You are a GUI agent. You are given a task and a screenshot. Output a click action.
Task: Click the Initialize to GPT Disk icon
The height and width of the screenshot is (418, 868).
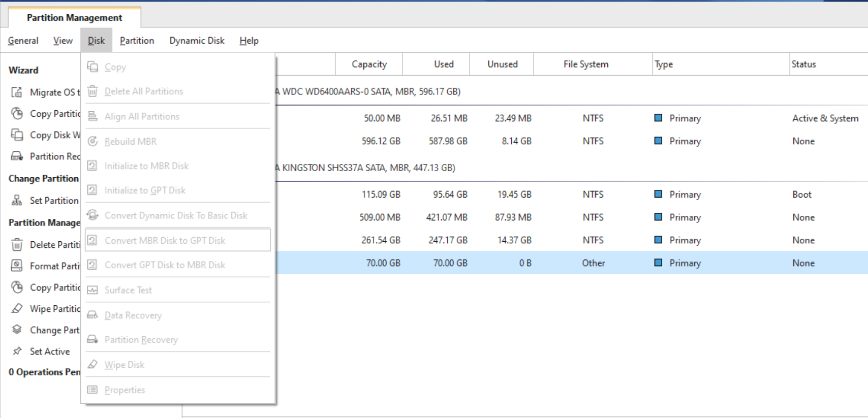[x=92, y=190]
